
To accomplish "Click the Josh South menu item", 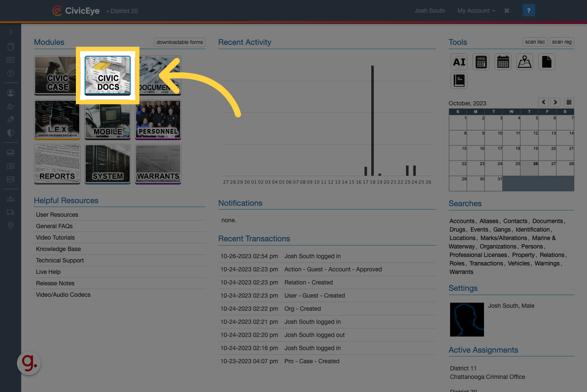I will (429, 11).
